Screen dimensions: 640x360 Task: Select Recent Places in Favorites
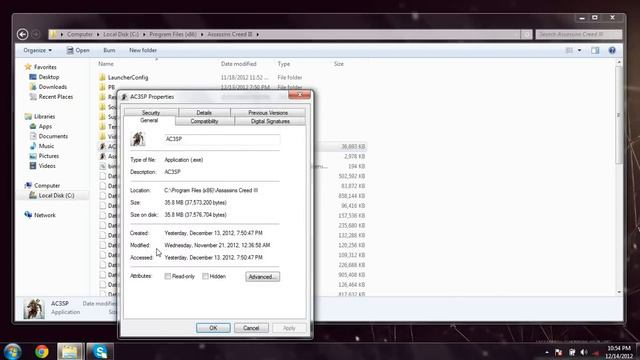(x=51, y=97)
